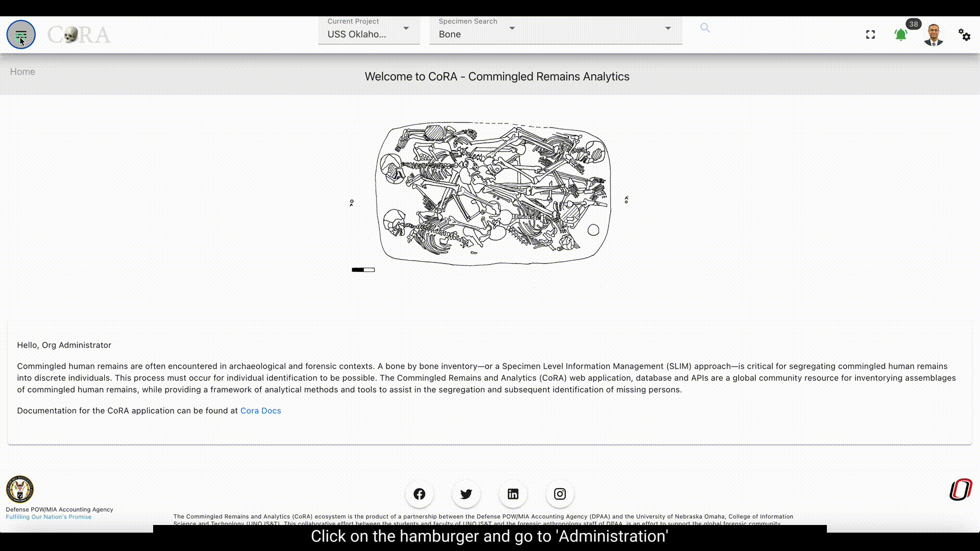Expand the Specimen Search type dropdown arrow
980x551 pixels.
click(x=512, y=28)
